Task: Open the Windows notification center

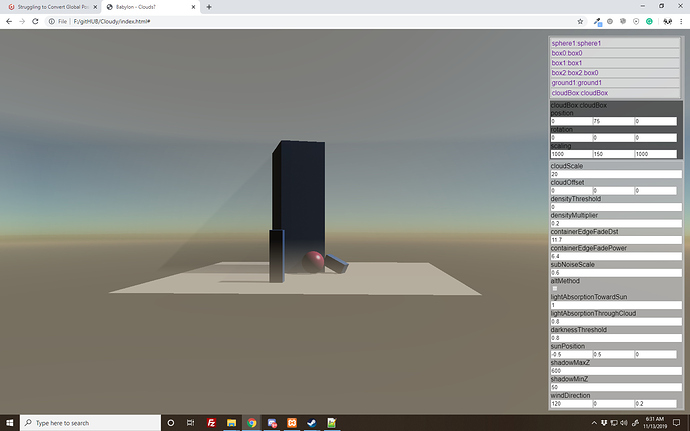Action: (x=677, y=423)
